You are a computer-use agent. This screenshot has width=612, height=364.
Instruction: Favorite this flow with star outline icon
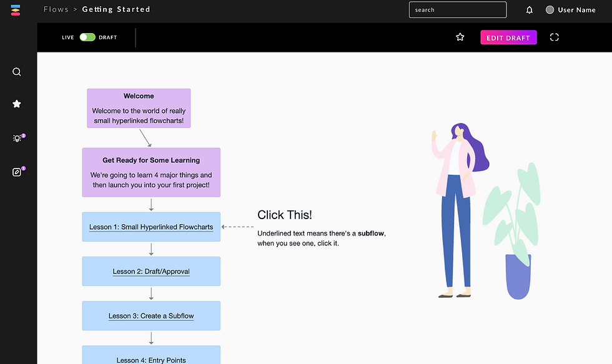(x=460, y=37)
